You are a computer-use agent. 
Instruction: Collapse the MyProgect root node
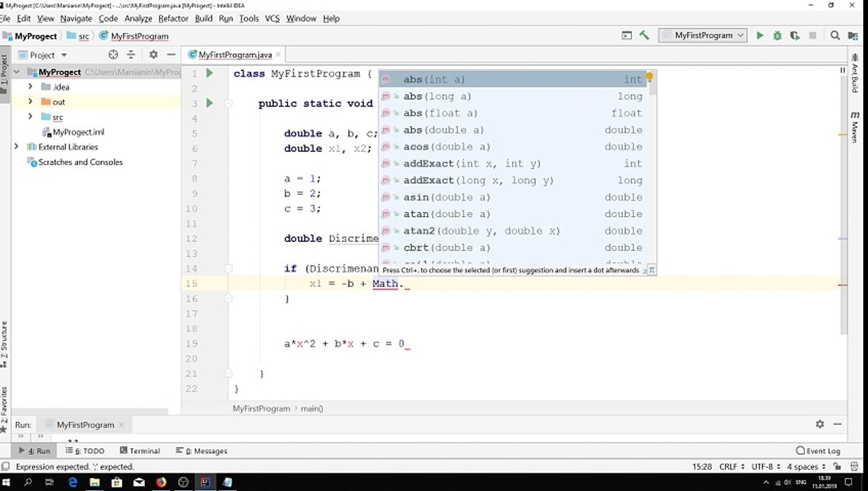17,72
